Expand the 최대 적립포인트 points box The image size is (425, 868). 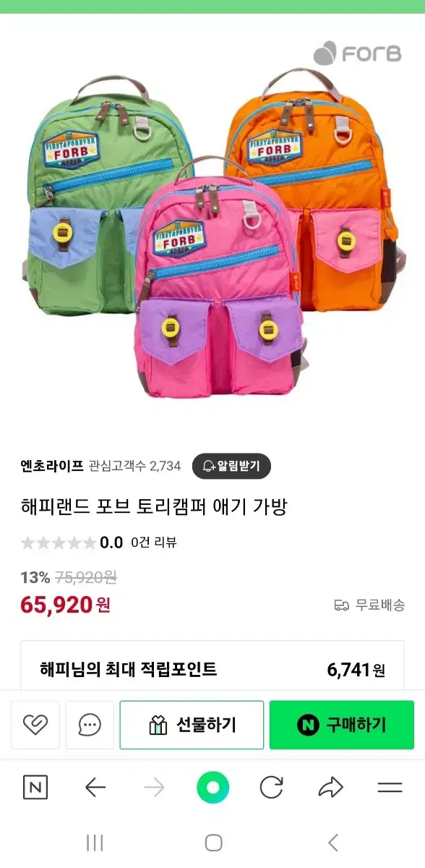212,668
